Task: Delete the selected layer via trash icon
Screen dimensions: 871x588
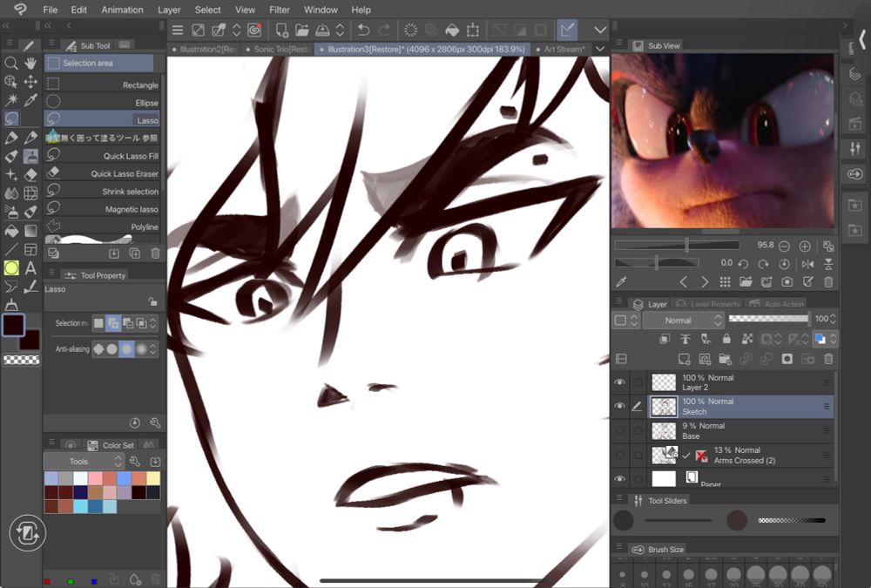Action: [828, 359]
